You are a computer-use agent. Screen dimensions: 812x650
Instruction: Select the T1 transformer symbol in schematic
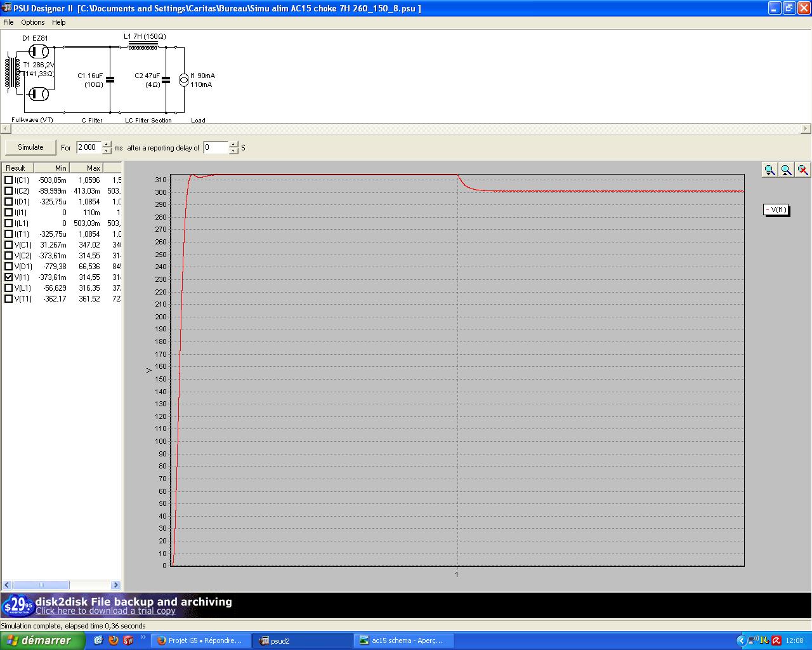(x=13, y=74)
